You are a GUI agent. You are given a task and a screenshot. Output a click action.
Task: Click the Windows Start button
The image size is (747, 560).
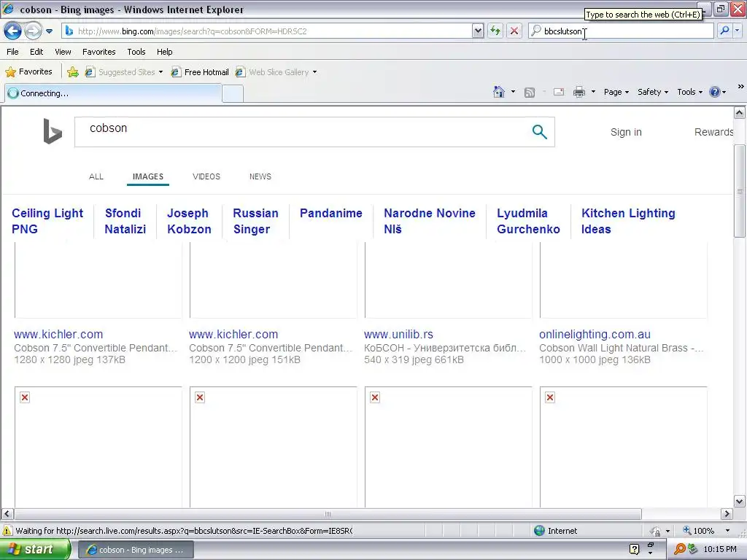click(35, 550)
